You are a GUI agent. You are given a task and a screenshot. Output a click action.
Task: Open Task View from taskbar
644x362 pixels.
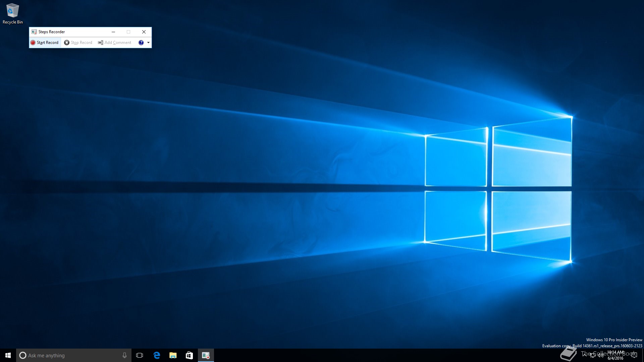point(140,355)
